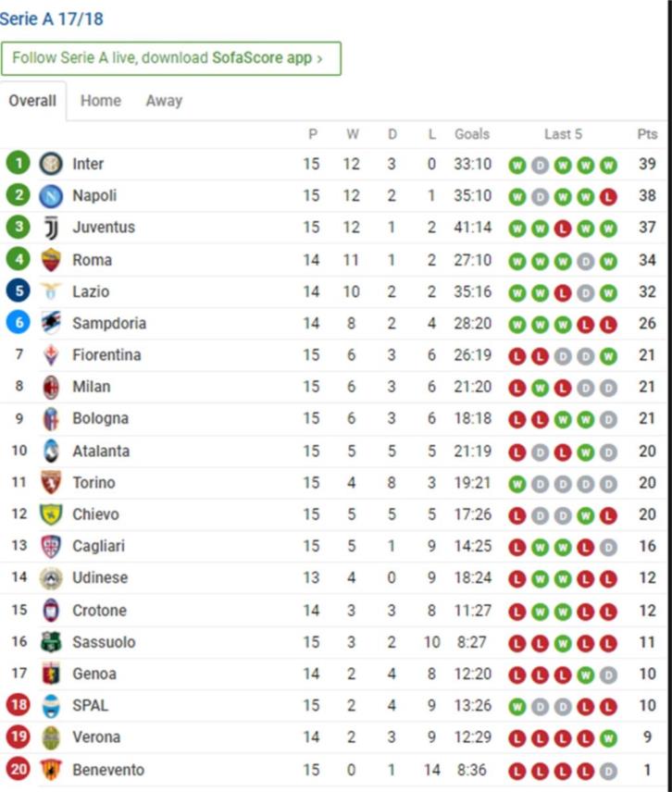
Task: Click the download SofaScore app banner
Action: pos(171,58)
